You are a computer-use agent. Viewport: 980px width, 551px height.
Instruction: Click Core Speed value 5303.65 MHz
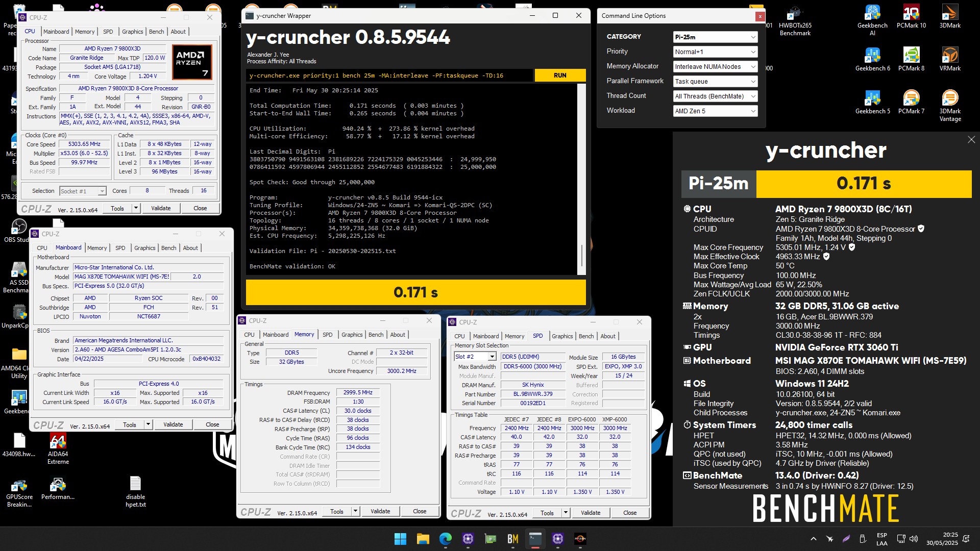click(84, 144)
